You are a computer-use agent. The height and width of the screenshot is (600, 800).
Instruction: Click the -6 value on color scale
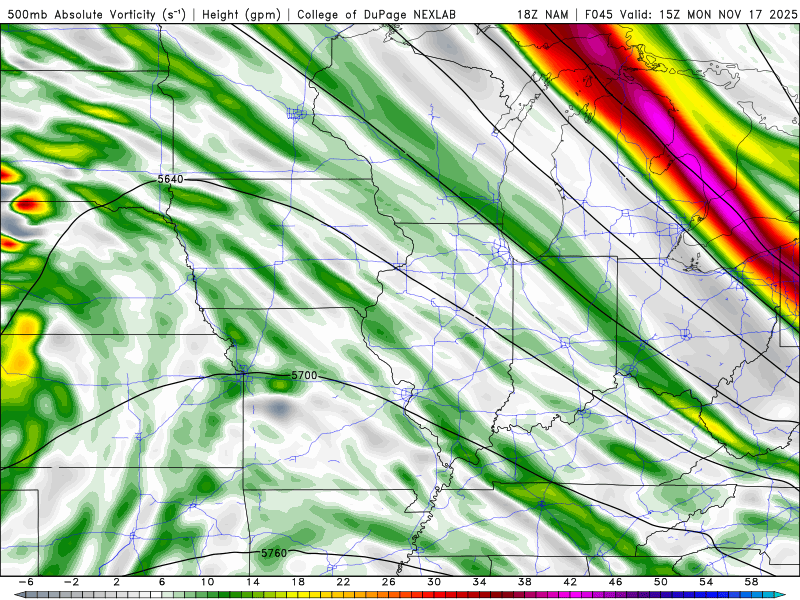coord(26,582)
